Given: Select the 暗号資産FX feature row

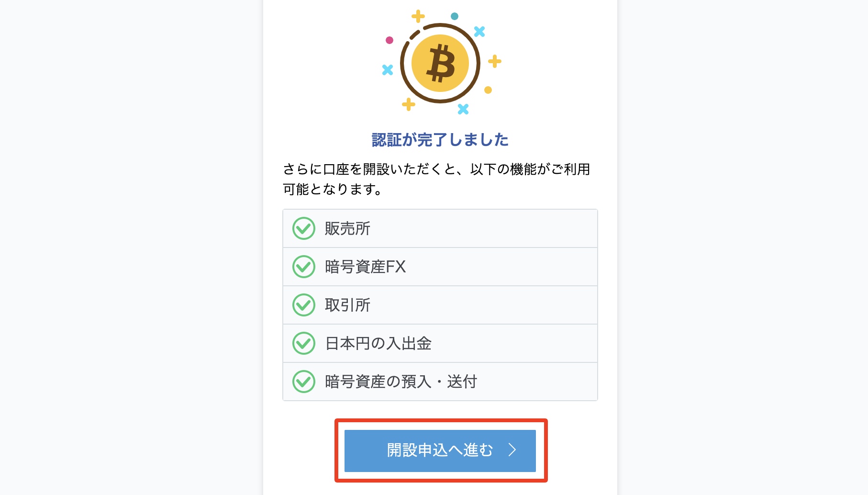Looking at the screenshot, I should pos(440,267).
